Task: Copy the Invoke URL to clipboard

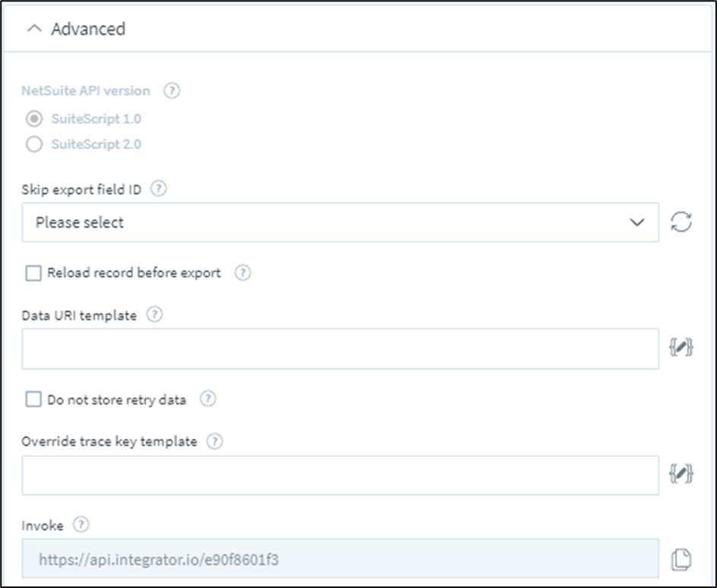Action: click(x=681, y=559)
